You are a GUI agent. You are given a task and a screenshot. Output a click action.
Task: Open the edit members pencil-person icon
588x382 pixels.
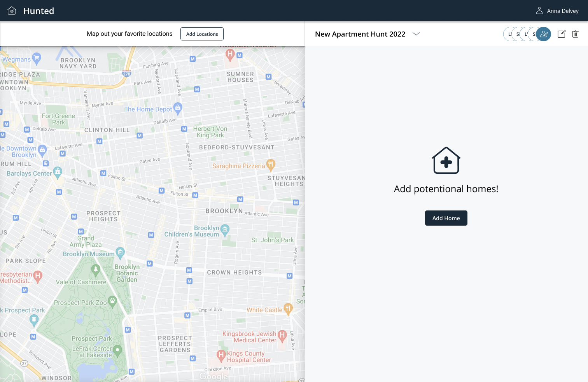pyautogui.click(x=544, y=34)
